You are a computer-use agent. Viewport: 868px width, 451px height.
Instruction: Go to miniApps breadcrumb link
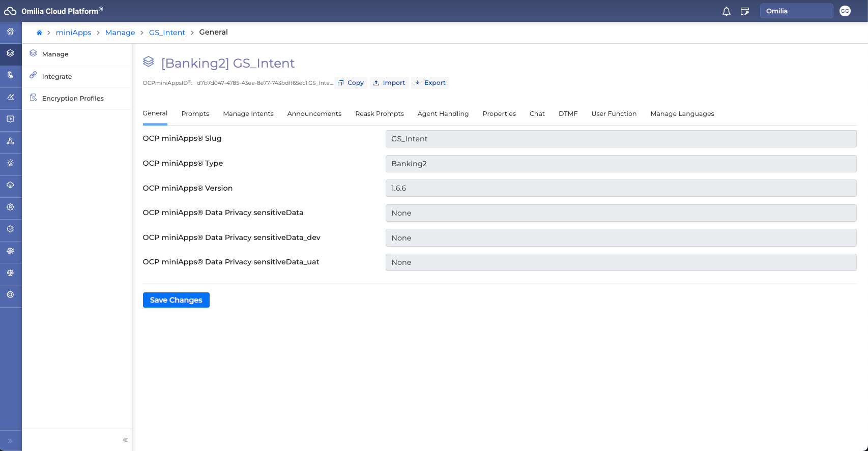click(x=73, y=33)
